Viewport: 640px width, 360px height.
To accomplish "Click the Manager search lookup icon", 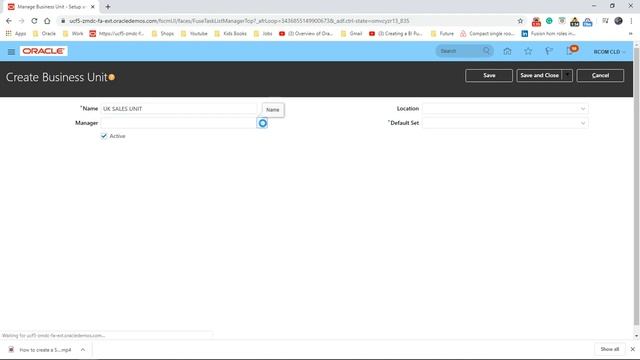I will click(262, 123).
